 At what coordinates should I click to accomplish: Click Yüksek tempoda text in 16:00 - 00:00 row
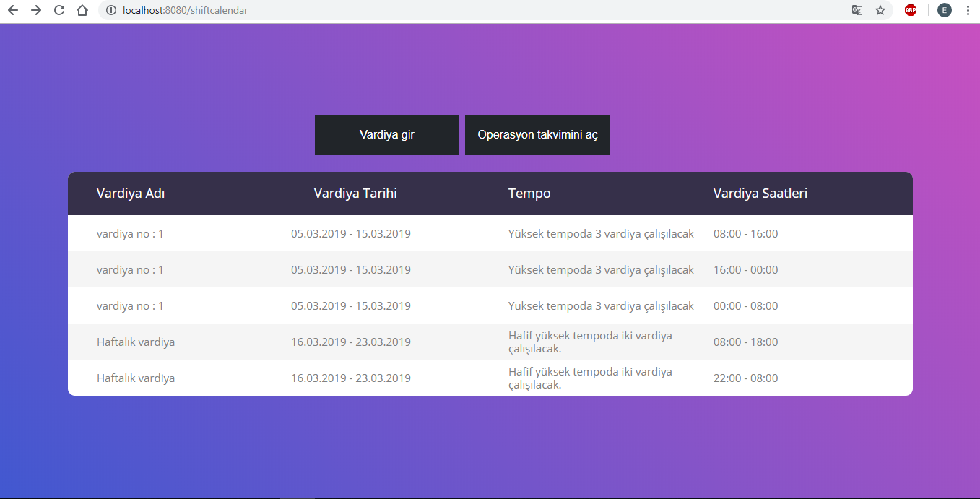pyautogui.click(x=601, y=270)
